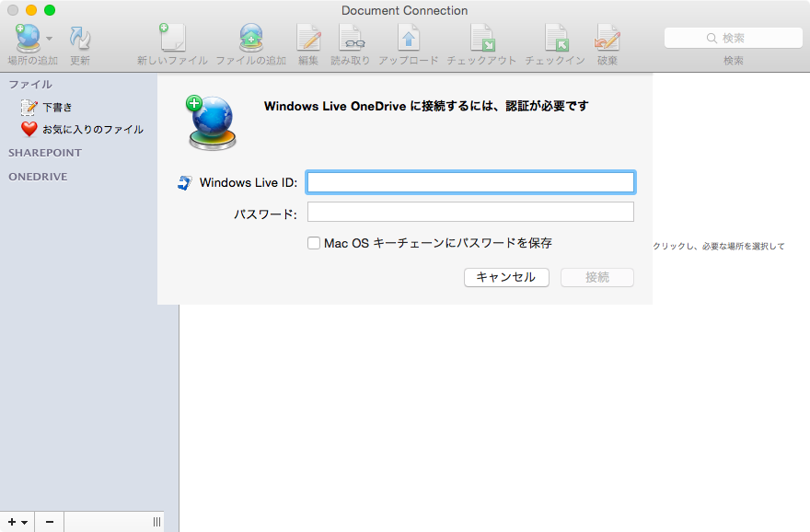Viewport: 810px width, 532px height.
Task: Click the Windows Live icon beside ID label
Action: click(x=184, y=182)
